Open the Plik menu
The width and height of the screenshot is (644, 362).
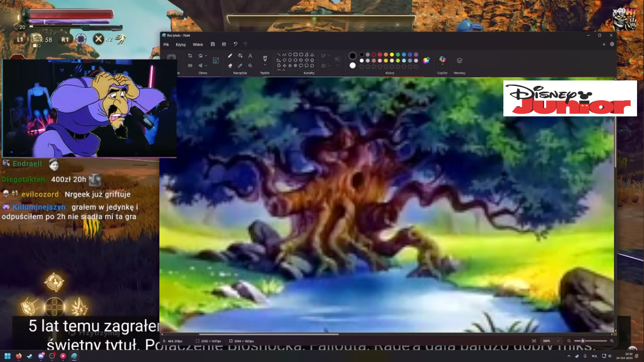[x=166, y=44]
